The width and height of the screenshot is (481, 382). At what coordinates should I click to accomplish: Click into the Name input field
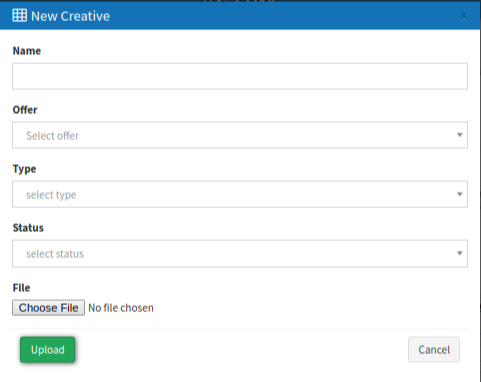tap(240, 76)
